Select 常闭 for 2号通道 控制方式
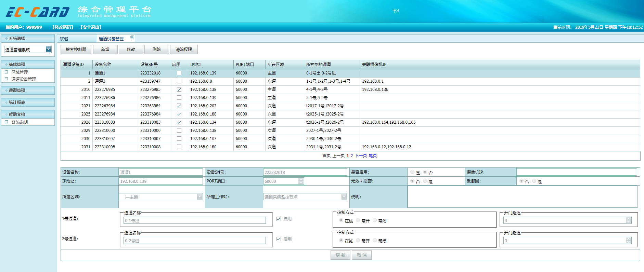644x272 pixels. (x=375, y=241)
